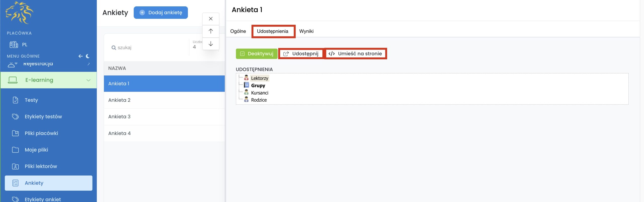Open Pliki lektorów section

coord(41,166)
